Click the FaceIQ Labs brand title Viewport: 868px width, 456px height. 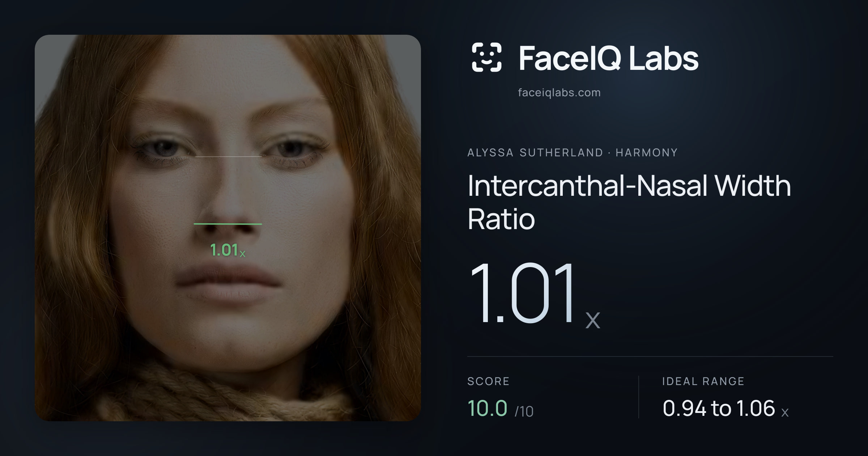608,58
